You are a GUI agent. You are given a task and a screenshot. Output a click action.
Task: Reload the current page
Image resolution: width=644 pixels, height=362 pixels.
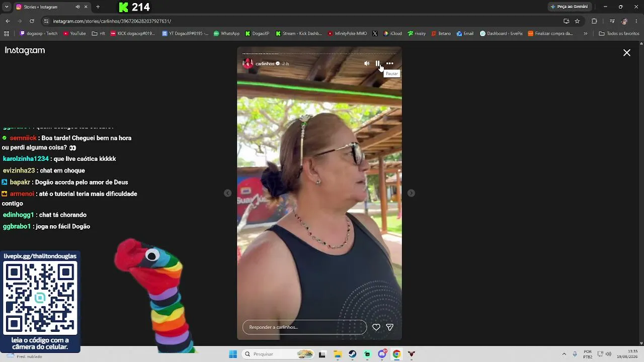[x=32, y=21]
